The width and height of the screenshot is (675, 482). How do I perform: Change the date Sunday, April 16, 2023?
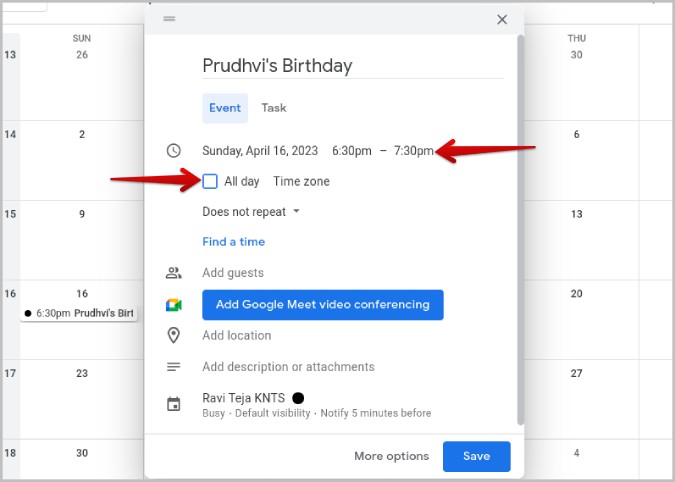(x=260, y=151)
